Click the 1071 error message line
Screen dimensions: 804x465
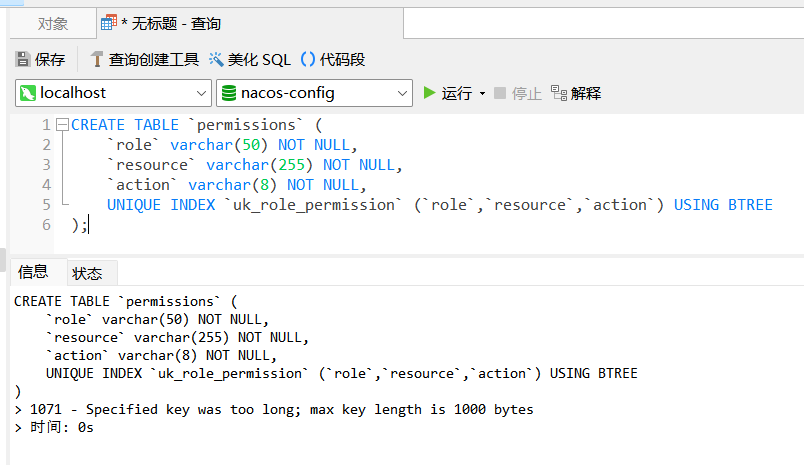tap(274, 409)
